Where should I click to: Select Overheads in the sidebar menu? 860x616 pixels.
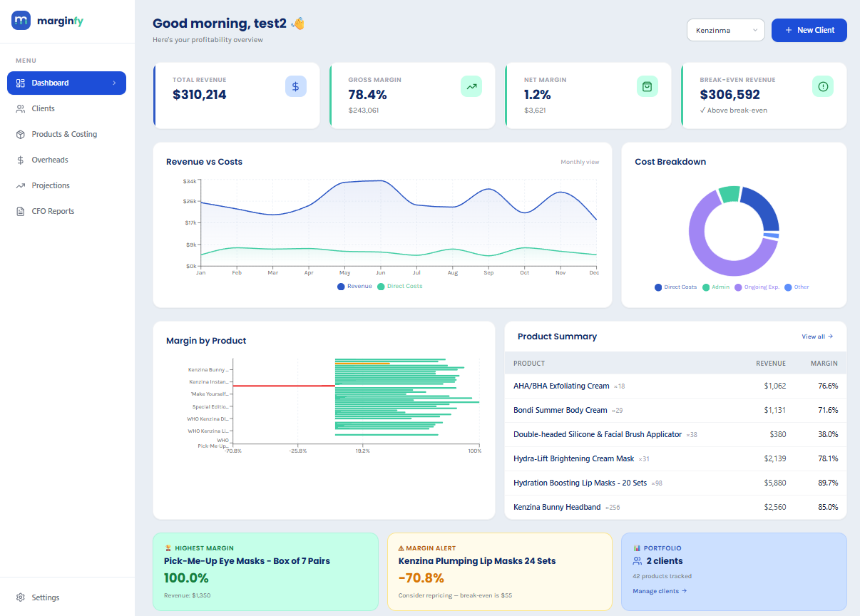pos(66,160)
